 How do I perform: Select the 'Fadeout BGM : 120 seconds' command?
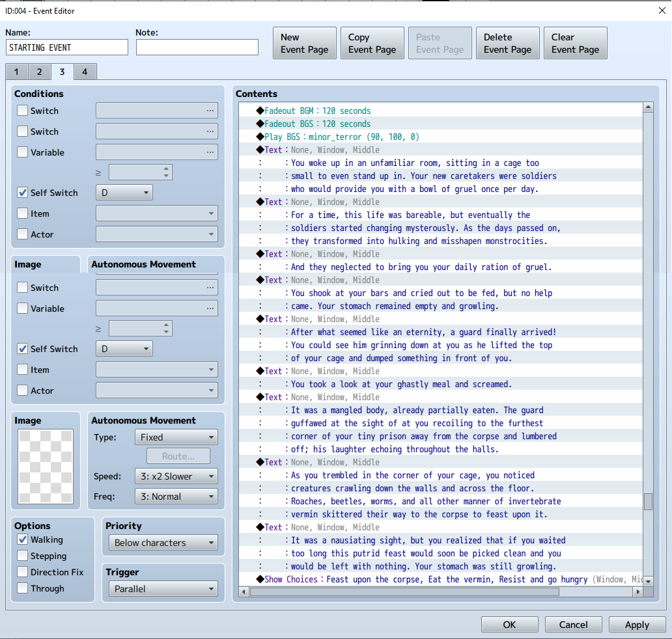point(441,111)
